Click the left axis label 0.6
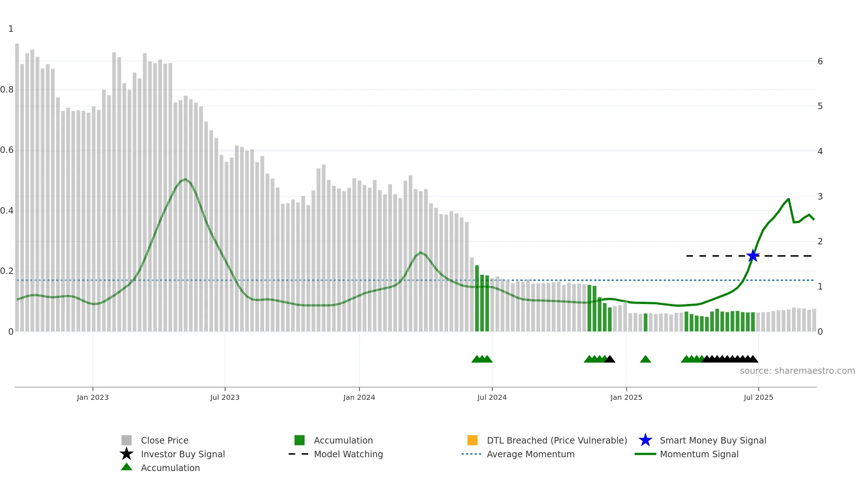This screenshot has height=488, width=868. point(7,150)
